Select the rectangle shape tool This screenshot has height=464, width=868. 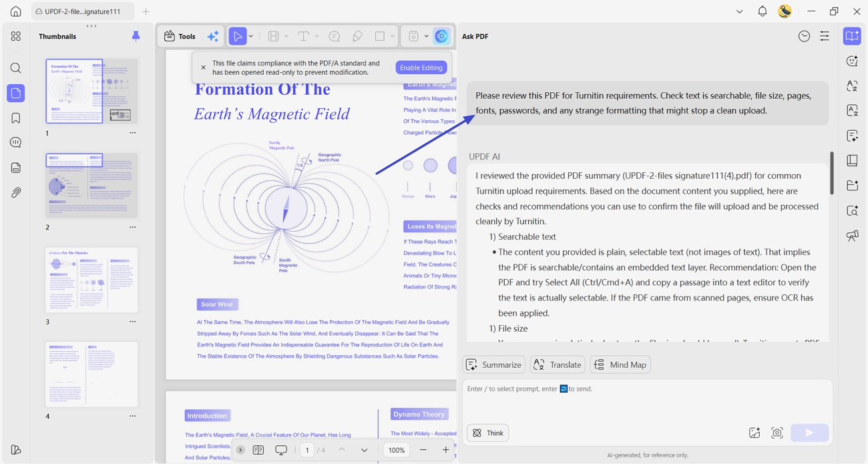click(x=380, y=36)
